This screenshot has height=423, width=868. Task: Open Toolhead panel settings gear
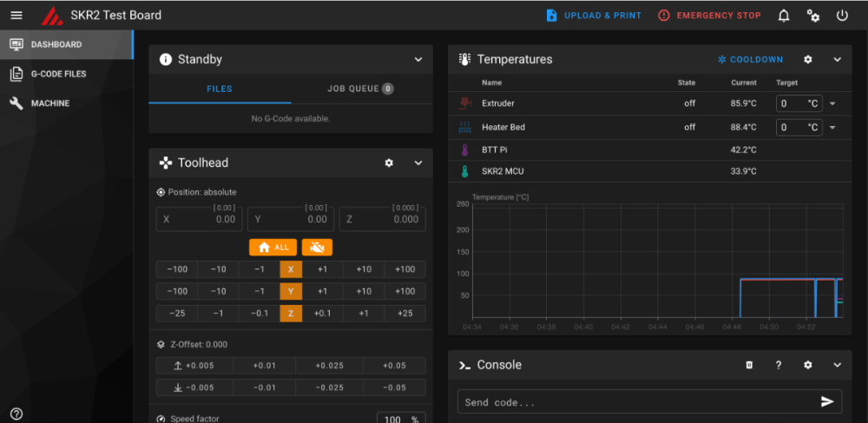pos(389,162)
